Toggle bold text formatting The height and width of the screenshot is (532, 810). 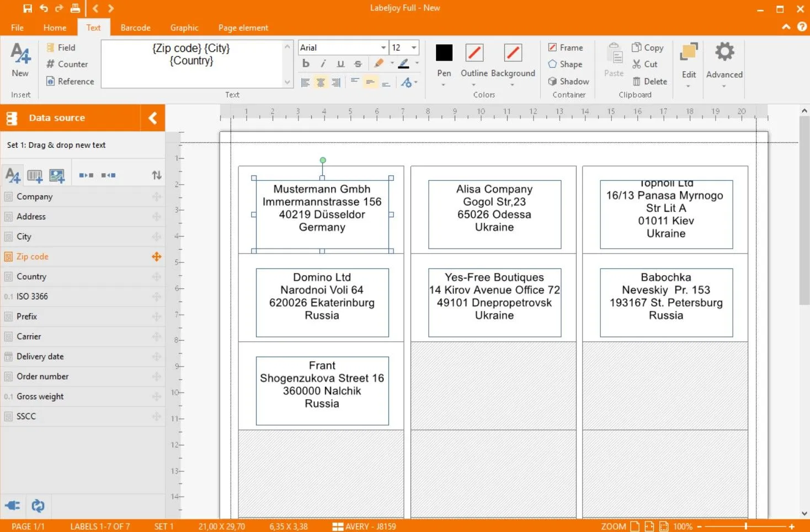[x=306, y=64]
